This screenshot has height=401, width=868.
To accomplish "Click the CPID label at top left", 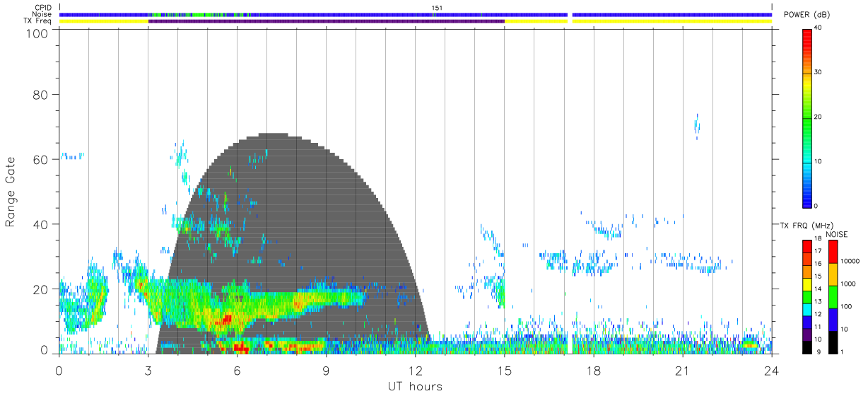I will (x=42, y=8).
